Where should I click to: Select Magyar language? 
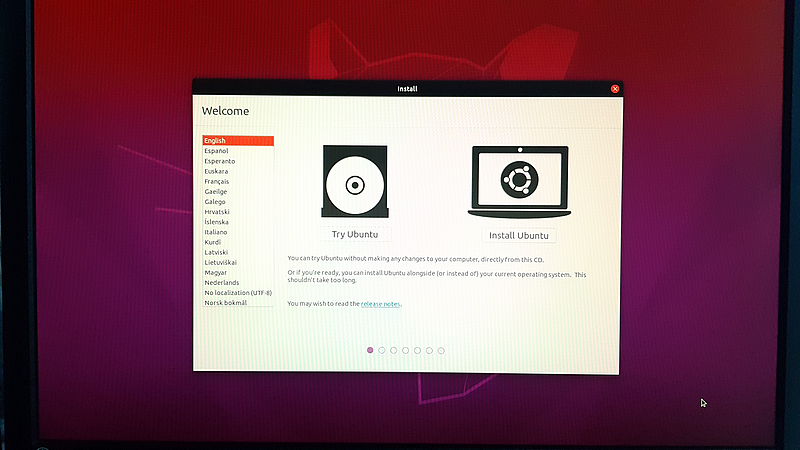pos(238,272)
